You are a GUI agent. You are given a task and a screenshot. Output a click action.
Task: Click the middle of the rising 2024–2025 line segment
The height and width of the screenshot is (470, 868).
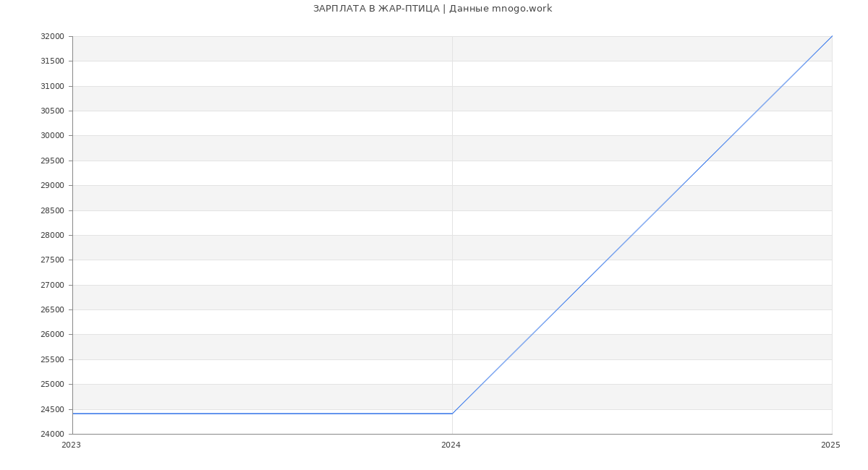coord(642,225)
